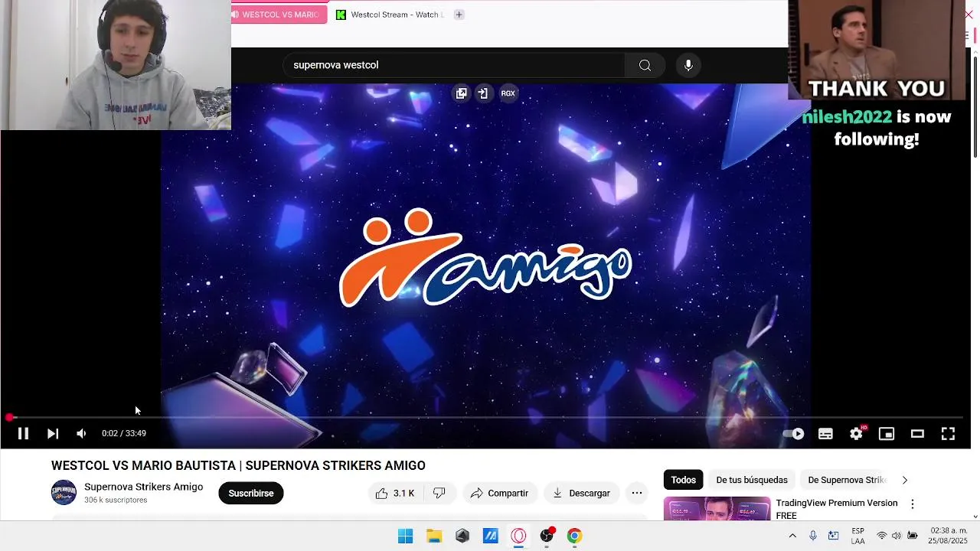Screen dimensions: 980x551
Task: Select the De tus búsquedas filter chip
Action: pyautogui.click(x=752, y=480)
